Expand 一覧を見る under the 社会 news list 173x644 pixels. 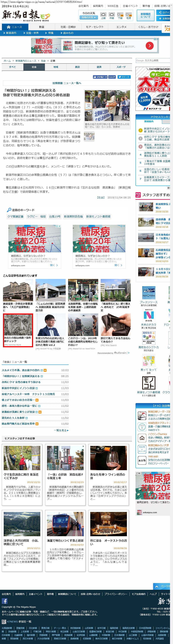[x=61, y=430]
